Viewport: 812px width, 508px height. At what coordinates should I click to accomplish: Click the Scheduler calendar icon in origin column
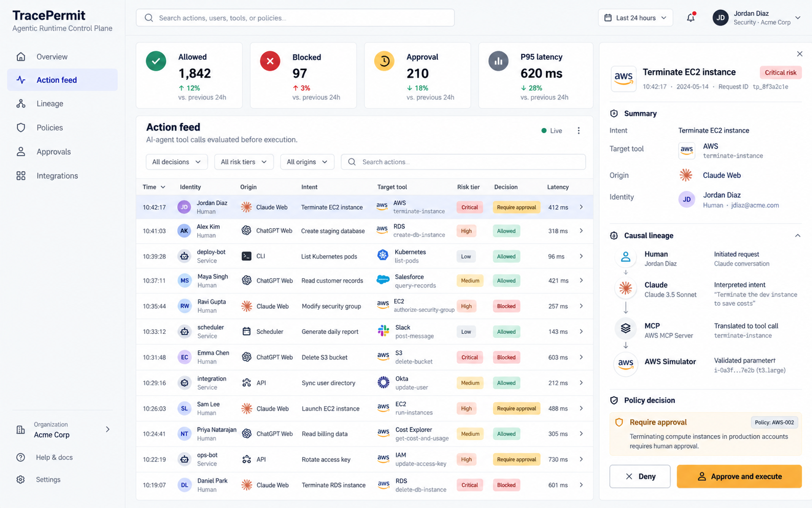(x=246, y=331)
